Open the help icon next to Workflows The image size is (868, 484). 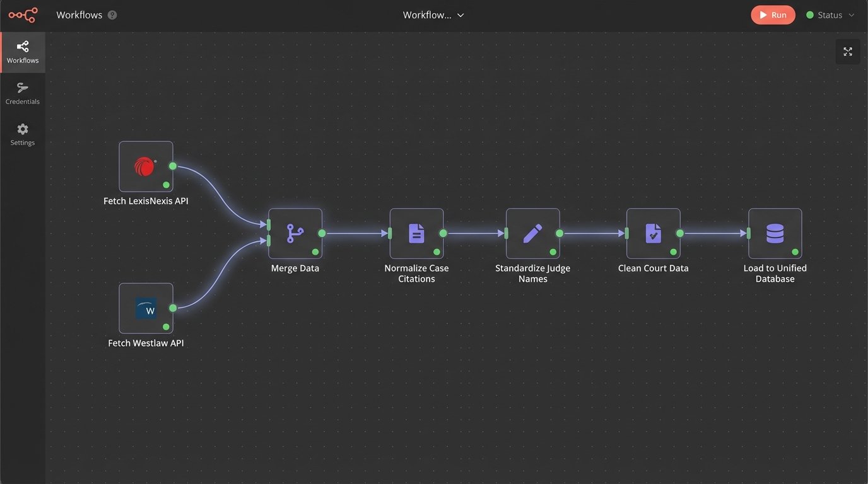click(x=112, y=15)
